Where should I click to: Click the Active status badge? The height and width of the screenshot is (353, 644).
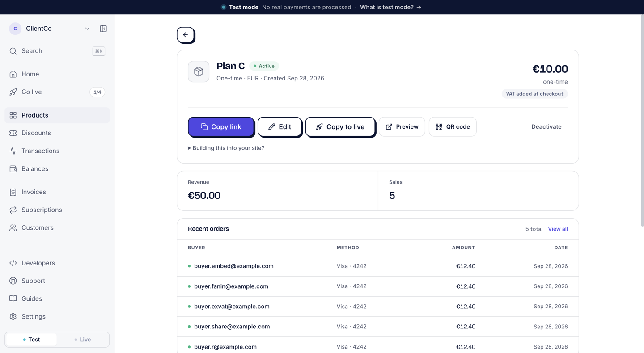(x=264, y=66)
